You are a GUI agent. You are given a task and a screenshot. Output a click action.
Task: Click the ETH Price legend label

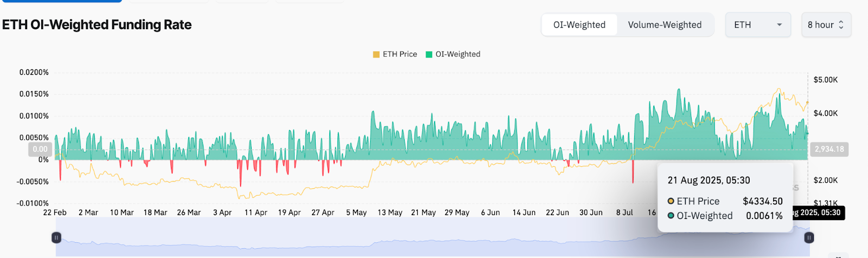400,54
